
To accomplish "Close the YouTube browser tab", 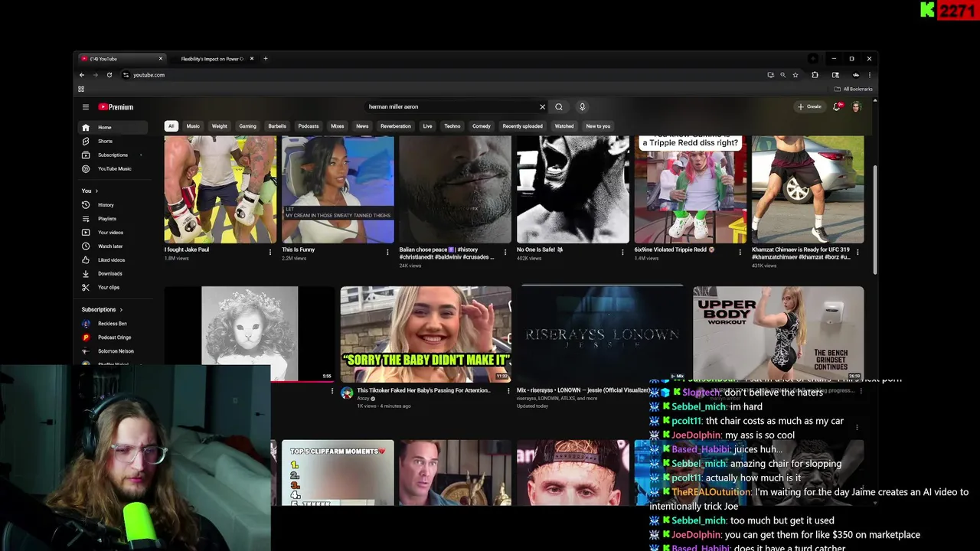I will 161,59.
